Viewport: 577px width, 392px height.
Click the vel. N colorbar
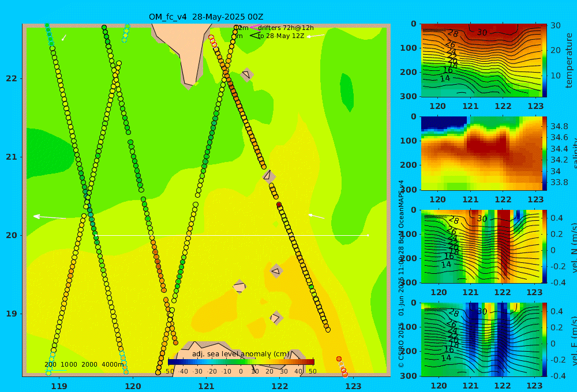click(544, 247)
